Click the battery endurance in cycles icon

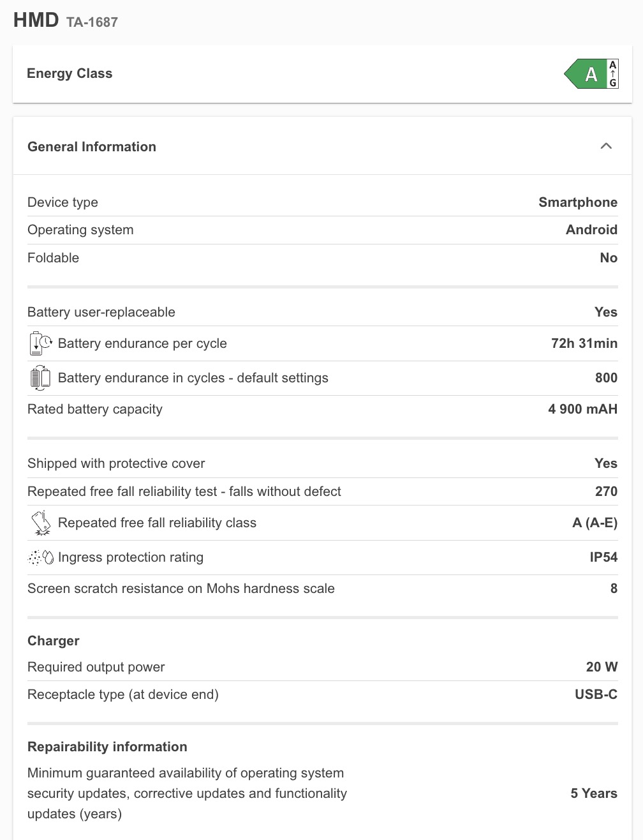(x=40, y=378)
